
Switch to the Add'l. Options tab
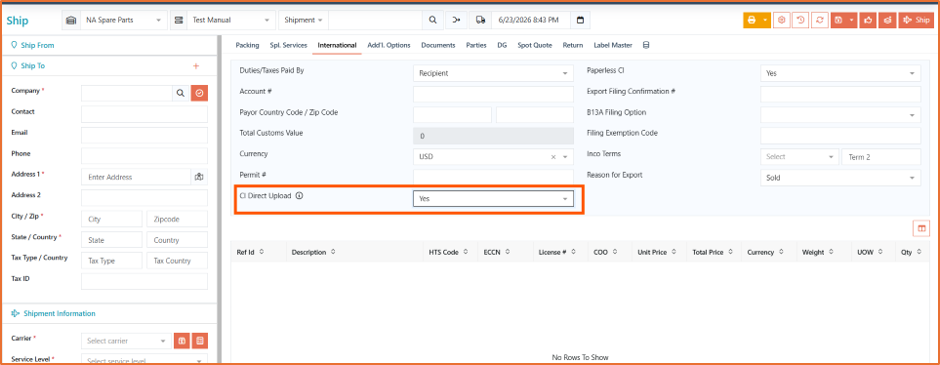pos(388,45)
